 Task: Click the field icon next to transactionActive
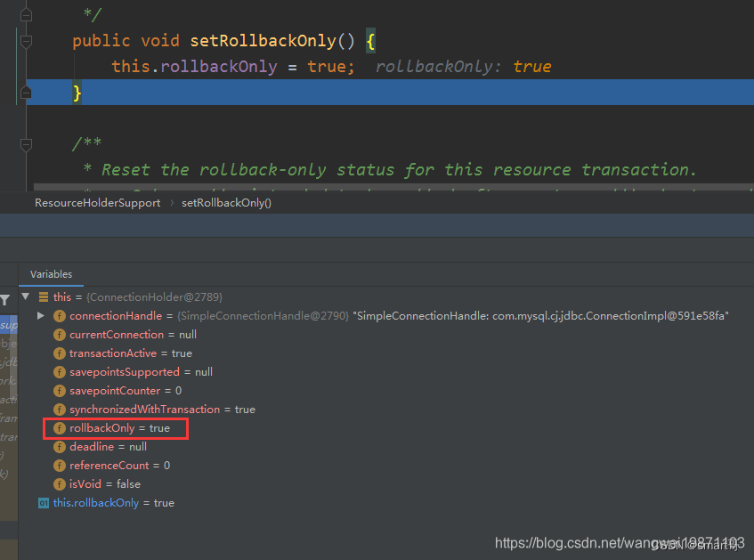tap(59, 353)
